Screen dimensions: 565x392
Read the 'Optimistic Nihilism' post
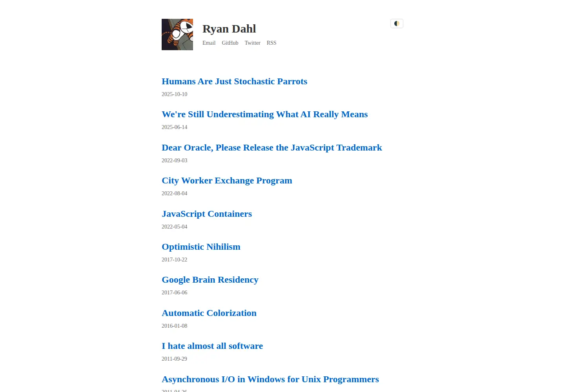201,247
